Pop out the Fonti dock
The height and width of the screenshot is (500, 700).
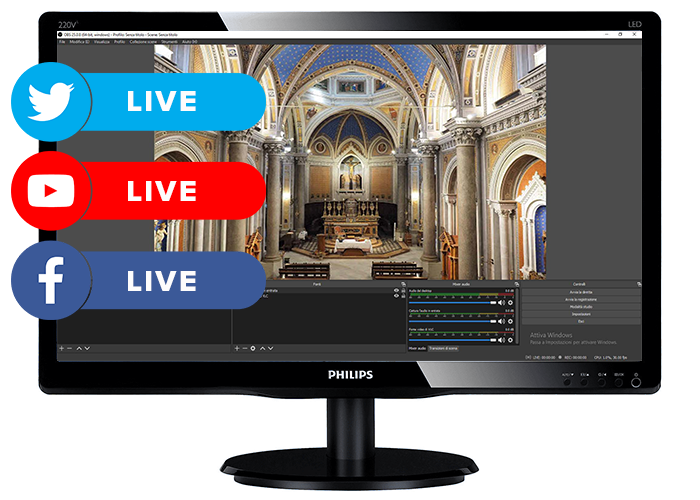click(402, 284)
